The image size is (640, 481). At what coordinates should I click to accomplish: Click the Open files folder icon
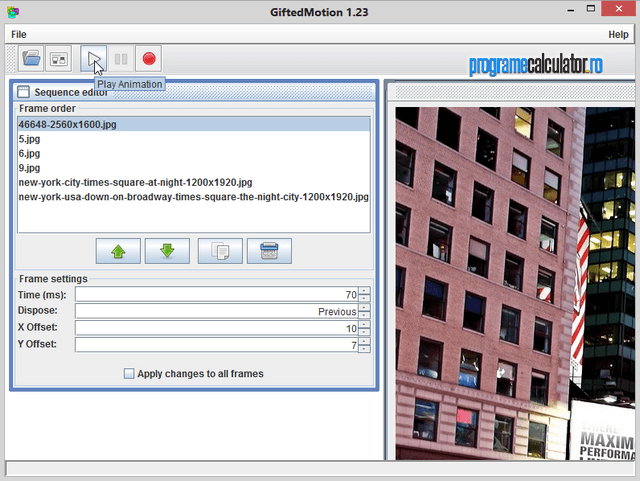coord(31,59)
